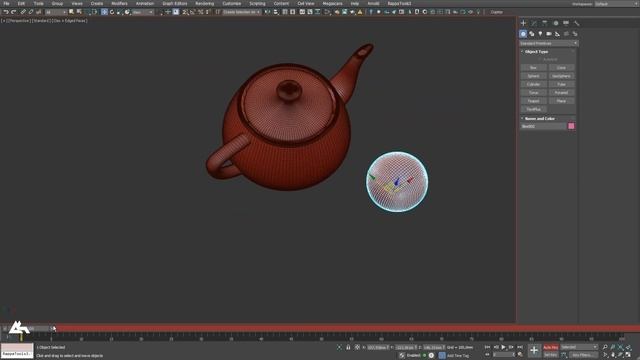Select the Select and Link tool

tap(23, 12)
